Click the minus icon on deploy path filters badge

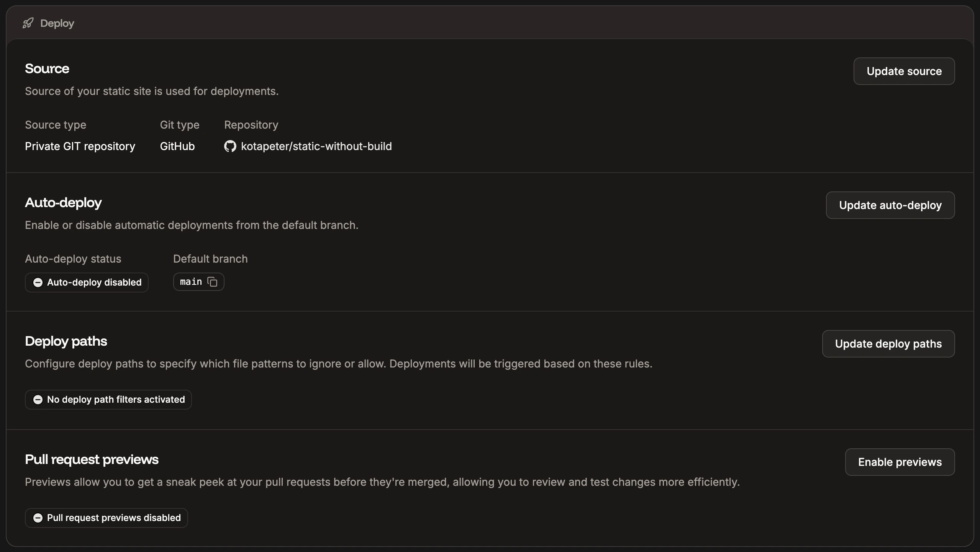pyautogui.click(x=38, y=399)
